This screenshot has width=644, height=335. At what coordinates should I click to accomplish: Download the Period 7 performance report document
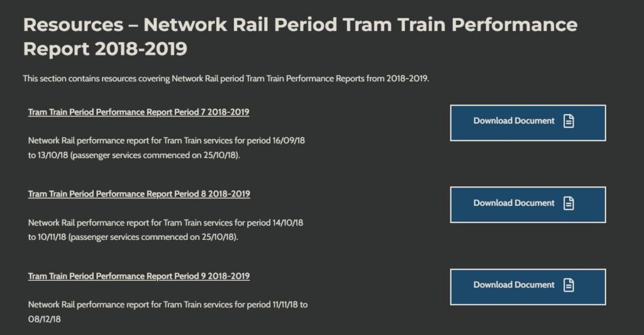(x=514, y=121)
